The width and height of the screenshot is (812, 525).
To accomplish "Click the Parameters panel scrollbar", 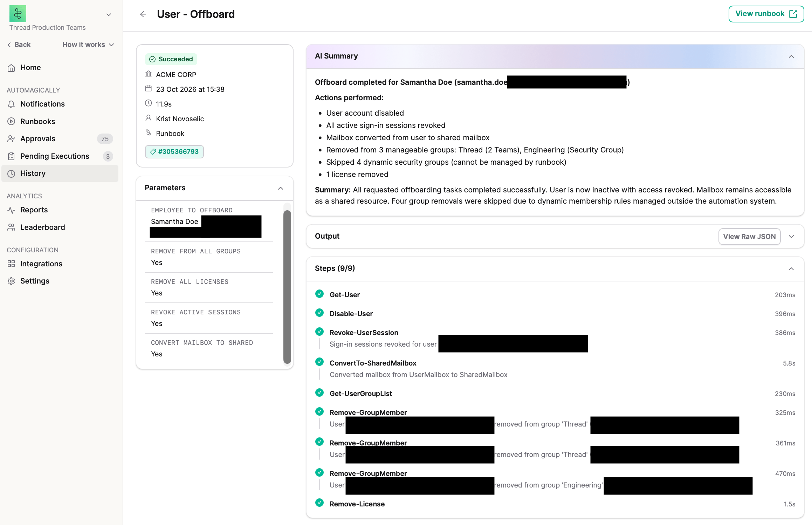I will [287, 287].
